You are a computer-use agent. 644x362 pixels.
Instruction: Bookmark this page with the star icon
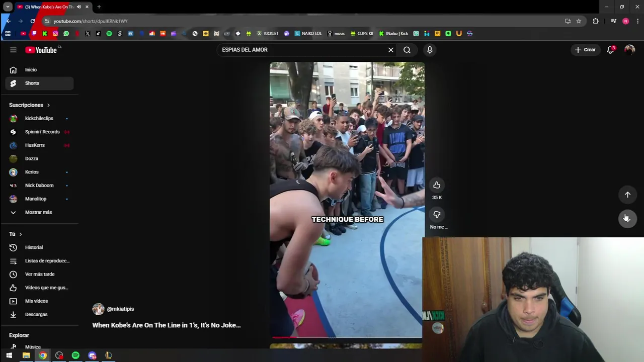[x=579, y=21]
